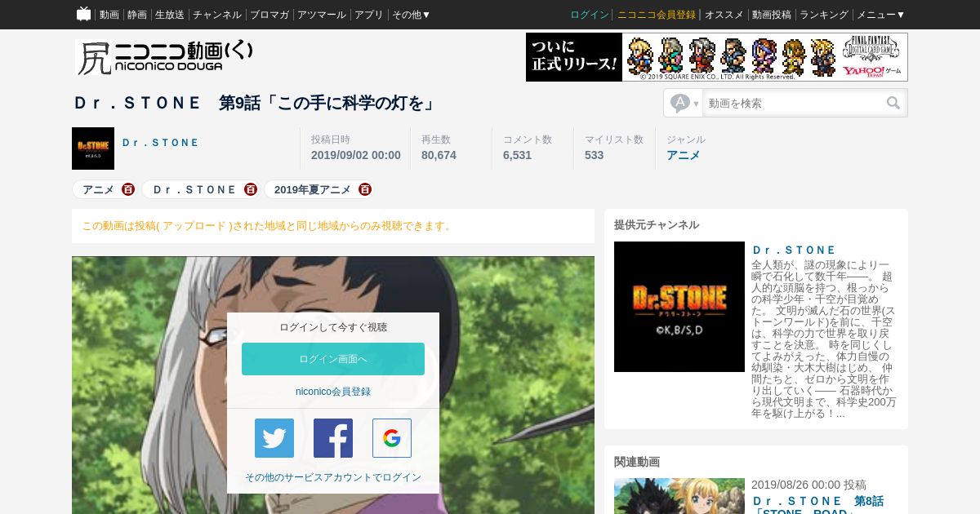Click the ログイン画面へ button
Screen dimensions: 980x514
coord(333,359)
